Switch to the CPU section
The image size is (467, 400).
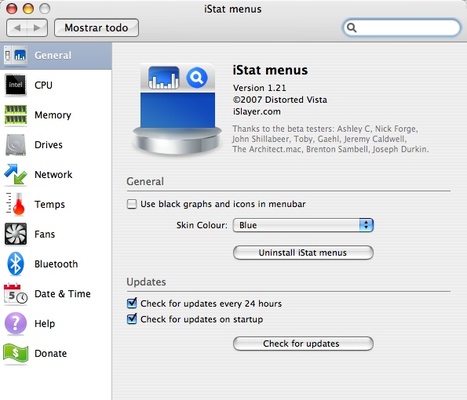43,85
